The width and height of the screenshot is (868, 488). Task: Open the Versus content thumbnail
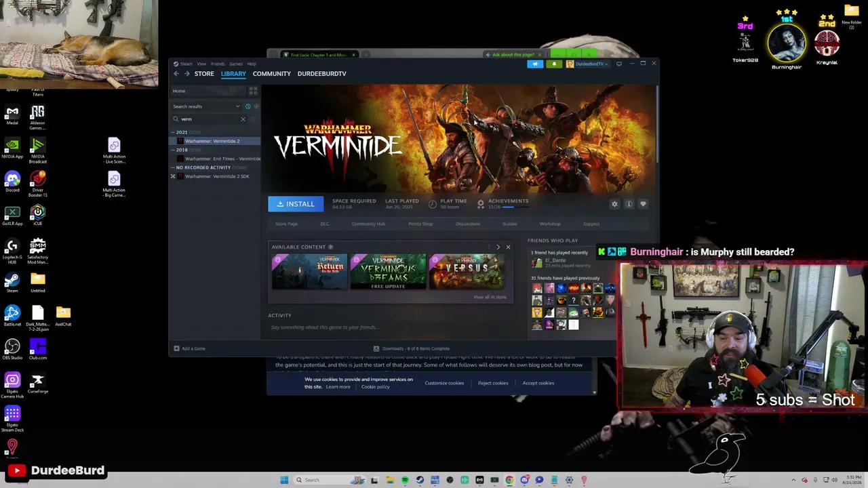click(467, 271)
